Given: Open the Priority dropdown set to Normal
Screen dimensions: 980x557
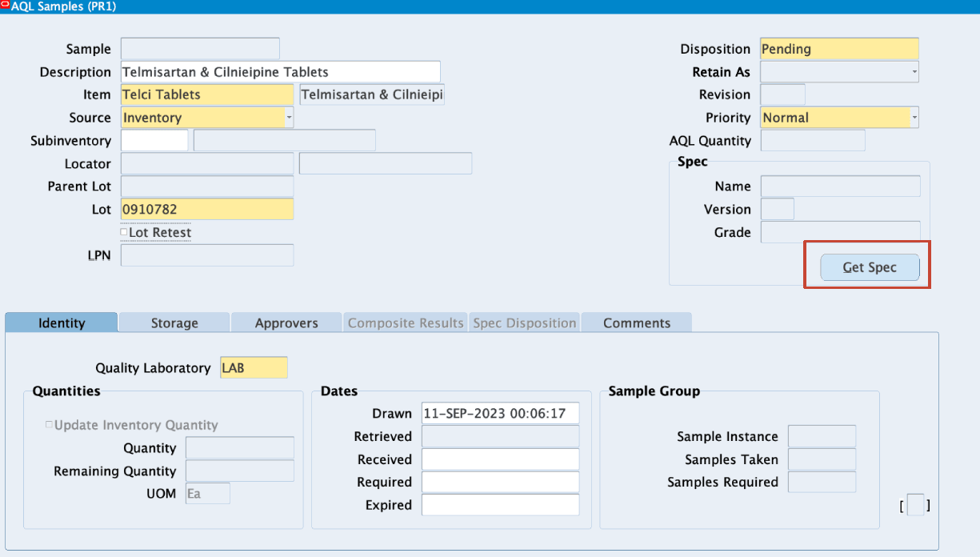Looking at the screenshot, I should (914, 118).
